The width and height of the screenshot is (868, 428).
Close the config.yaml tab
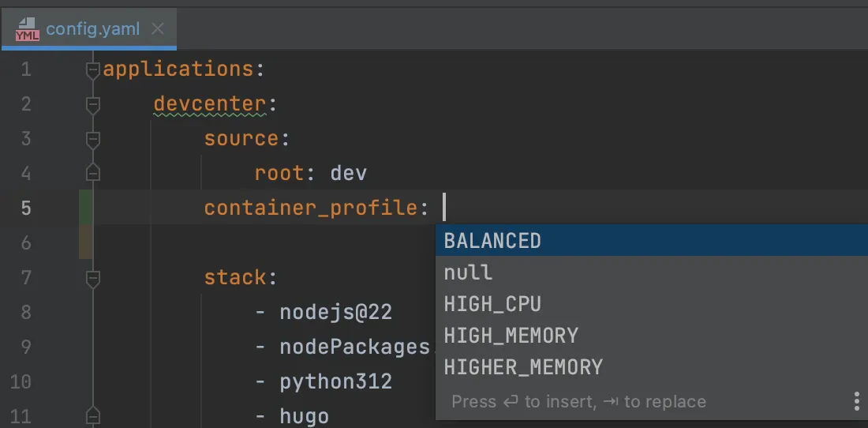158,28
